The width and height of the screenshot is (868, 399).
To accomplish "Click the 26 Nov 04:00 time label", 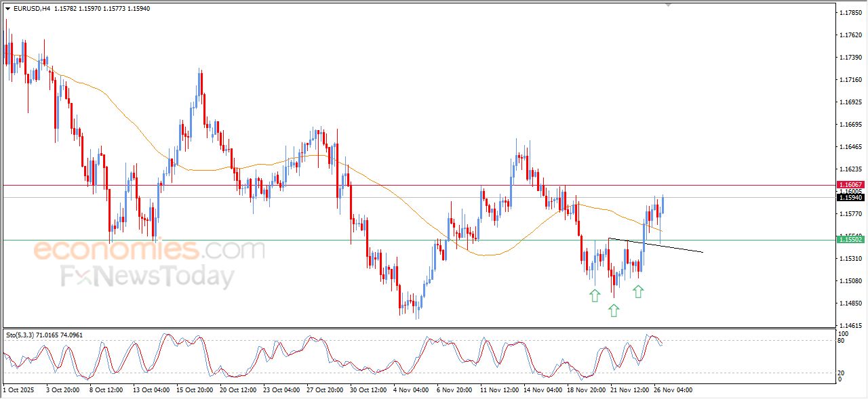I will point(672,390).
